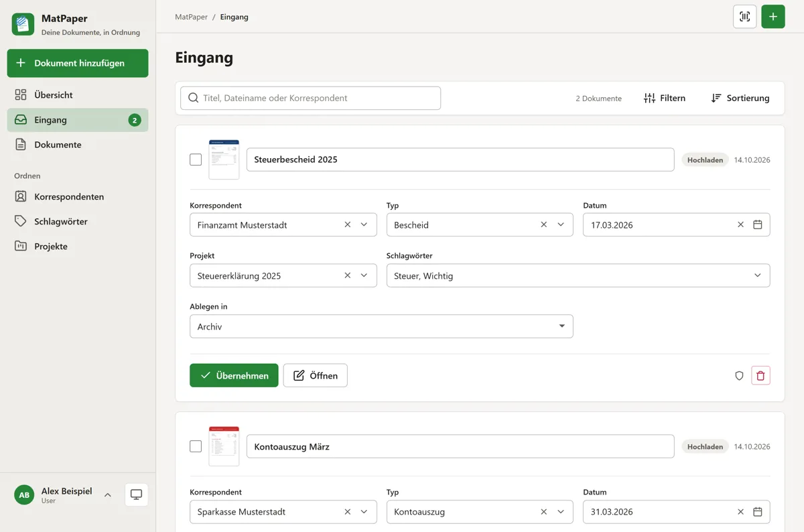
Task: Click the MatPaper logo icon
Action: [23, 24]
